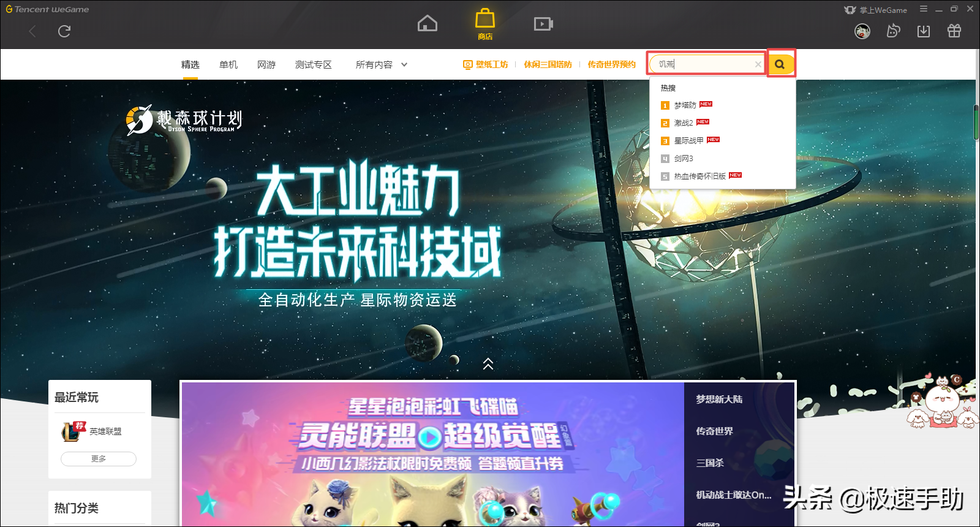Image resolution: width=980 pixels, height=527 pixels.
Task: Click the 更多 button under recent games
Action: click(x=99, y=458)
